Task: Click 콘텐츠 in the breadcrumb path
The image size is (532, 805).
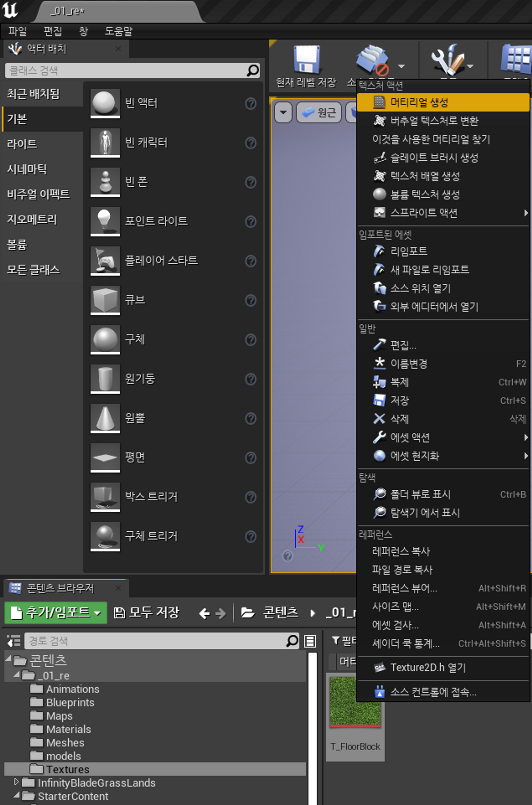Action: point(281,613)
